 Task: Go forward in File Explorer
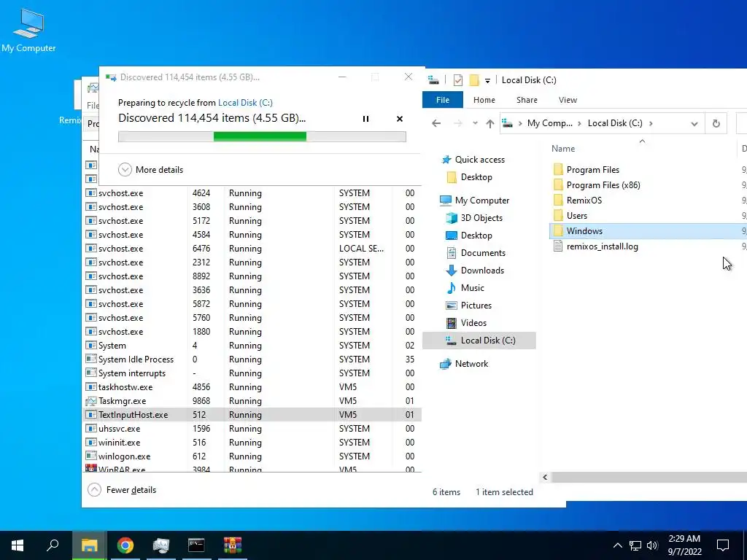[458, 123]
